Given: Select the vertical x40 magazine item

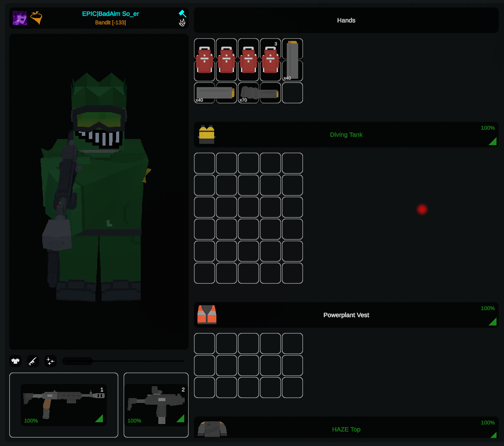Looking at the screenshot, I should (x=292, y=60).
